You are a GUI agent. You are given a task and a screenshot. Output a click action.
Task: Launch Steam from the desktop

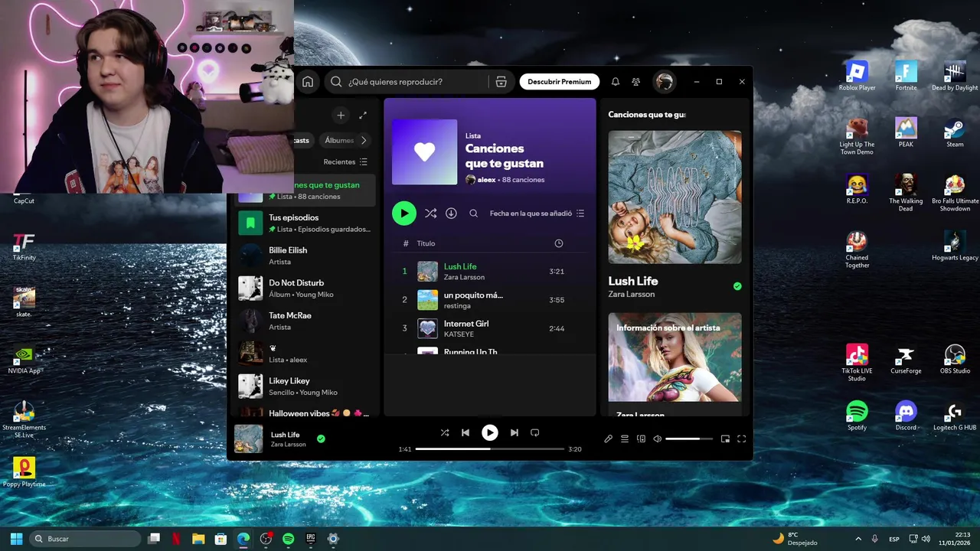coord(955,132)
